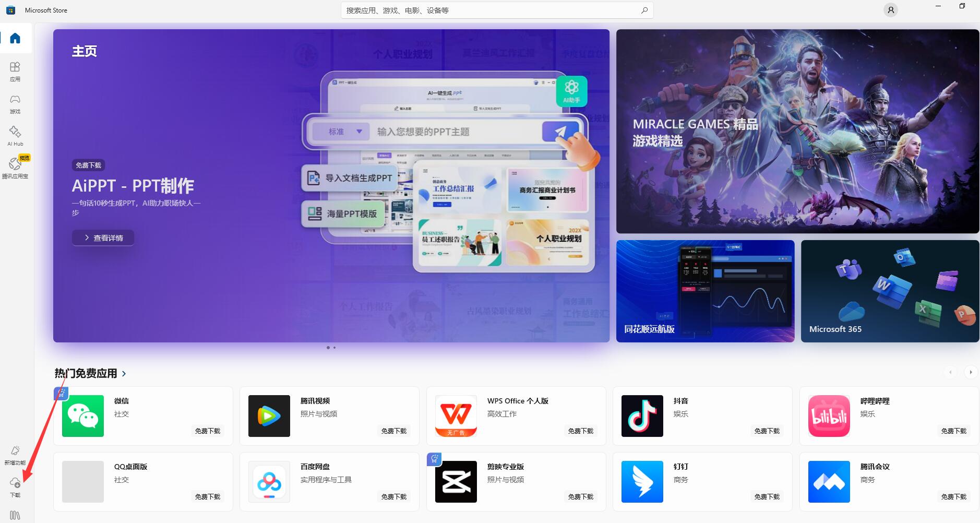980x523 pixels.
Task: Open the Home tab in sidebar
Action: [15, 38]
